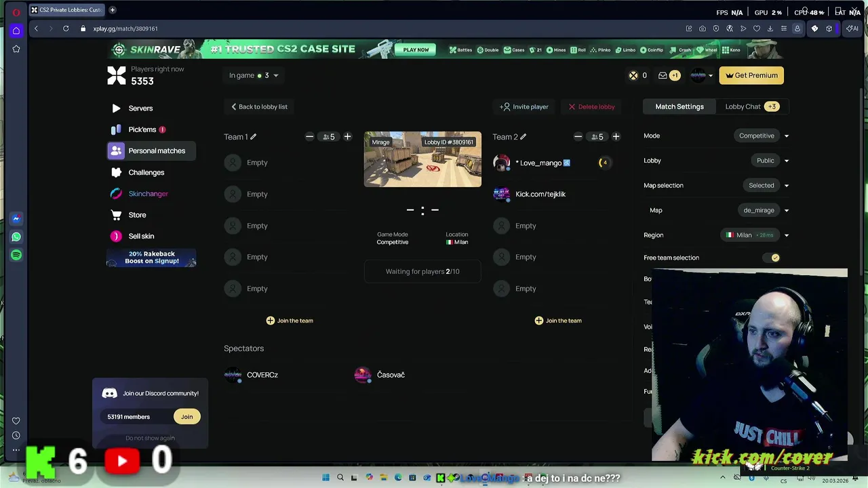Expand the profile avatar menu
The image size is (868, 488).
(x=702, y=75)
